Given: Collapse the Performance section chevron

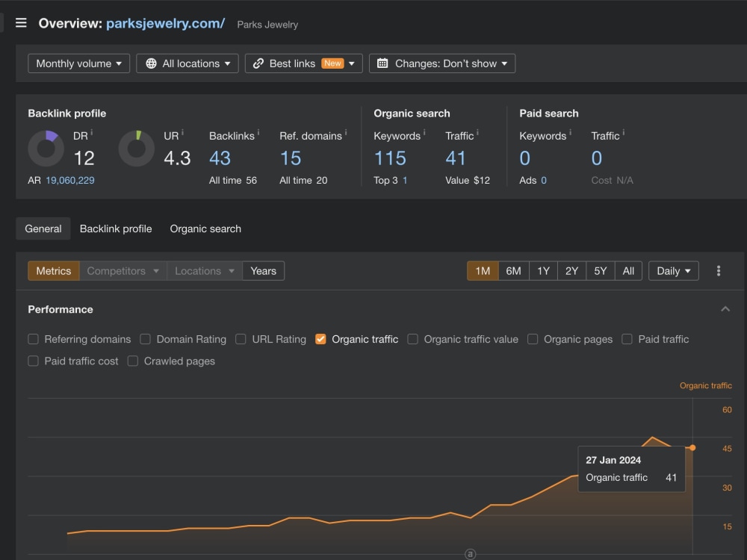Looking at the screenshot, I should [x=725, y=309].
